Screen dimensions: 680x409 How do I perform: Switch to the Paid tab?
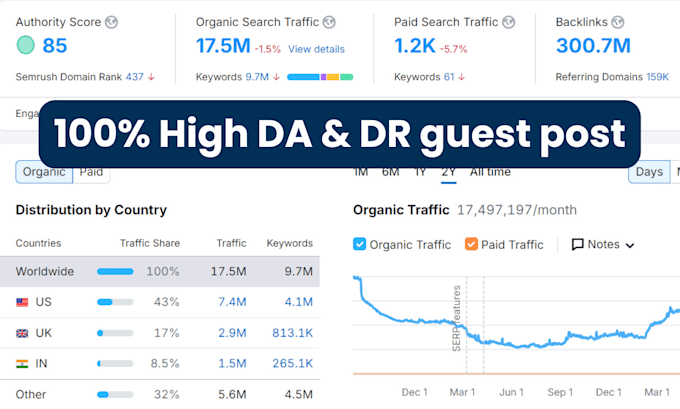[91, 172]
